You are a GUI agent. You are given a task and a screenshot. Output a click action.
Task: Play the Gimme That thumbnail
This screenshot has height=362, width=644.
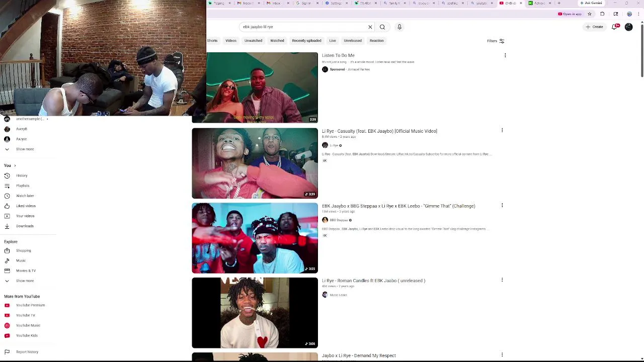coord(255,238)
